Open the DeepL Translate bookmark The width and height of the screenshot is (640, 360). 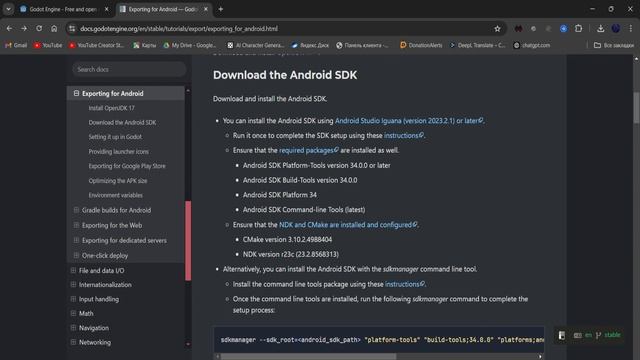click(477, 45)
